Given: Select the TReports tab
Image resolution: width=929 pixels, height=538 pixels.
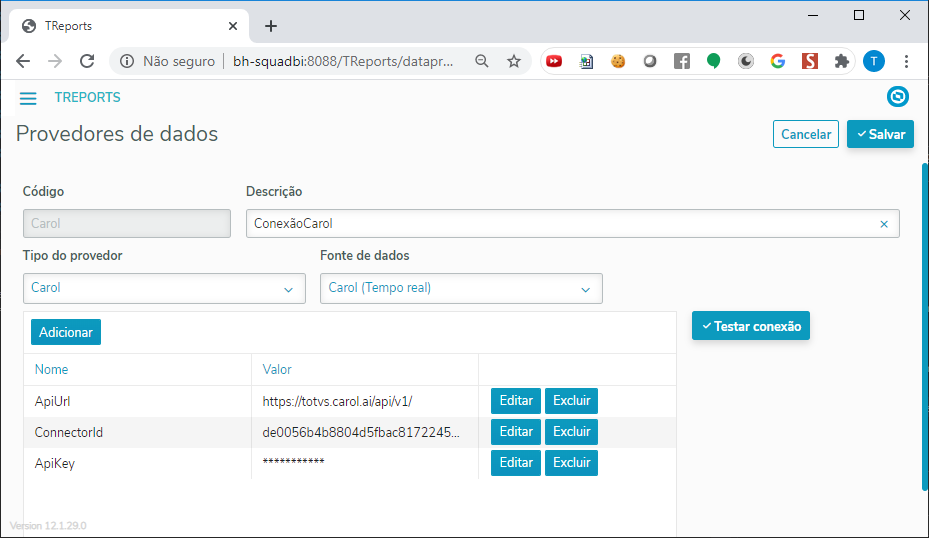Looking at the screenshot, I should coord(129,26).
